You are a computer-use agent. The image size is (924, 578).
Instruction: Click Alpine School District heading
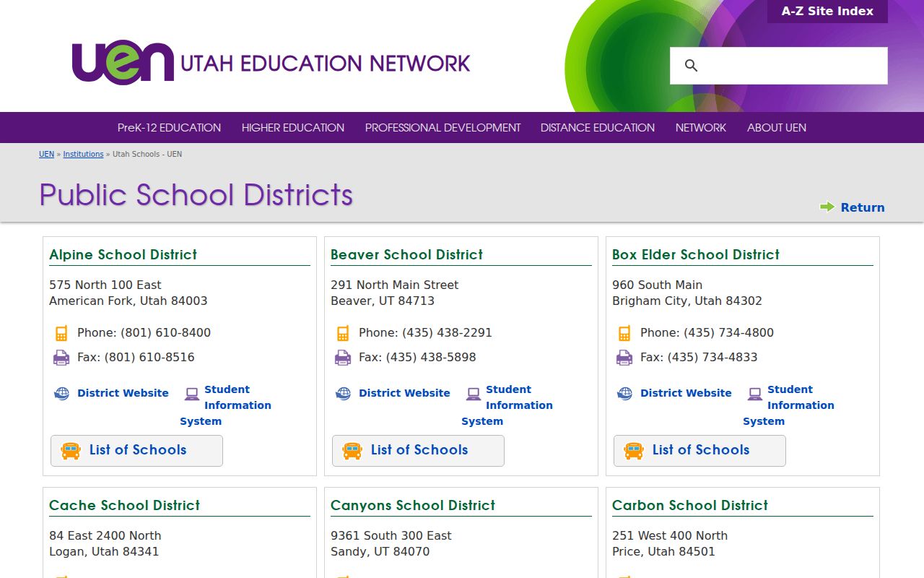(x=123, y=254)
